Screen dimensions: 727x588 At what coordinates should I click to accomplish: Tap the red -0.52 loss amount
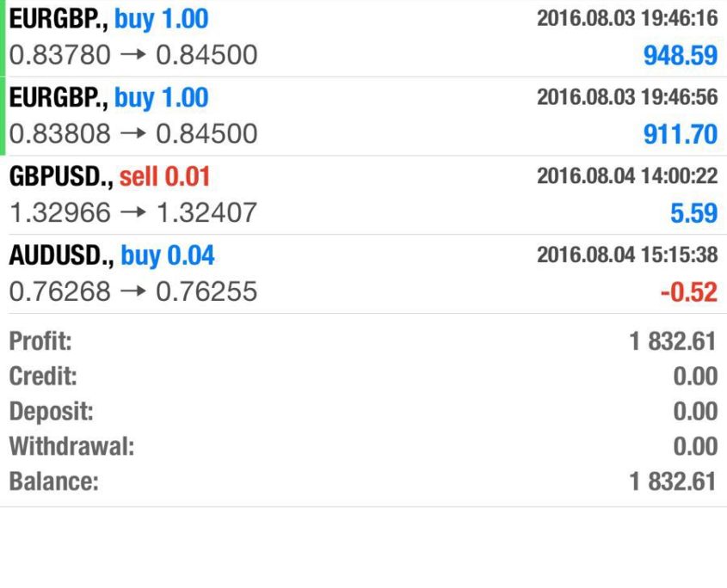pos(688,292)
